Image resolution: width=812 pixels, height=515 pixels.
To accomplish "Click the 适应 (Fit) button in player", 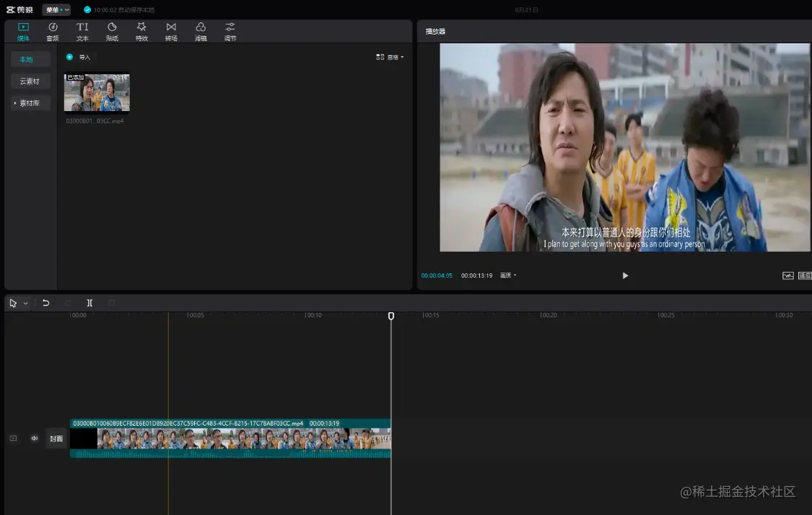I will [805, 276].
